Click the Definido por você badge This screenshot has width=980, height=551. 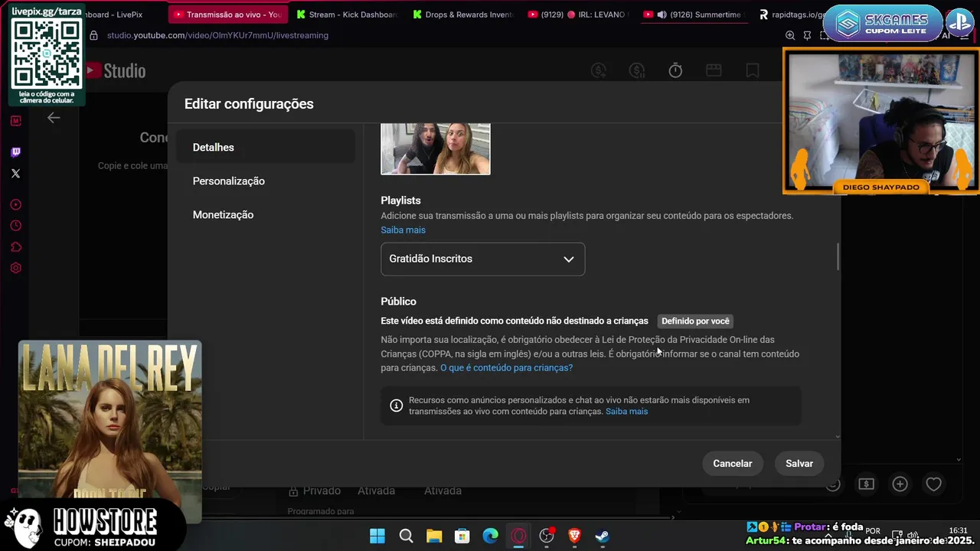[x=695, y=321]
